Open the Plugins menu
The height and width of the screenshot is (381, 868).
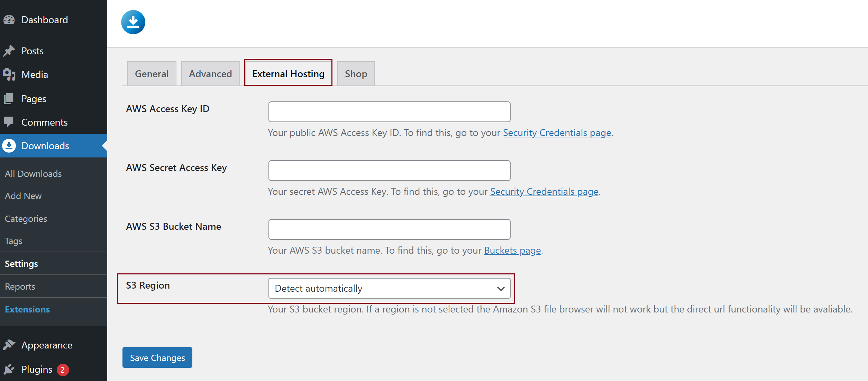click(54, 369)
